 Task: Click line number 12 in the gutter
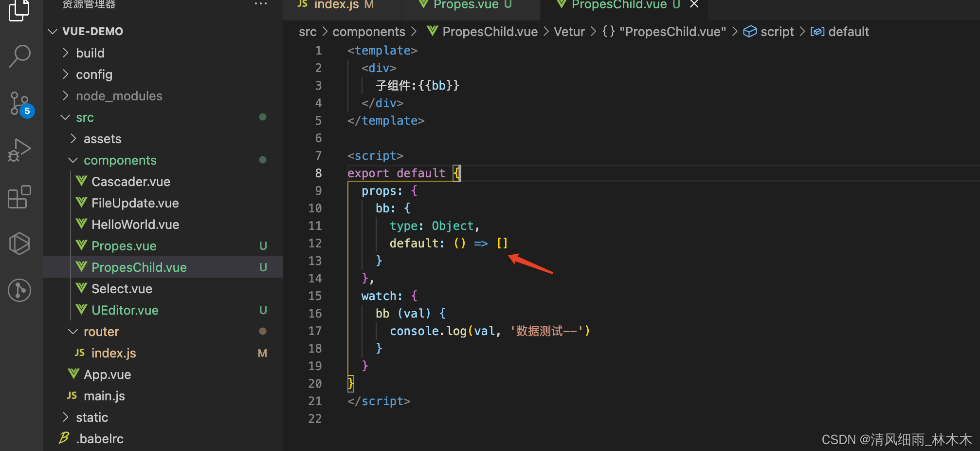coord(315,243)
